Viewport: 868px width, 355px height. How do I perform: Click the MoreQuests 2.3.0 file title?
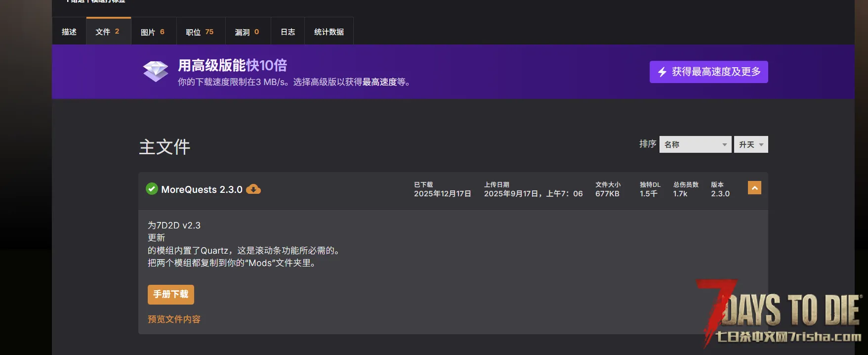(x=202, y=189)
